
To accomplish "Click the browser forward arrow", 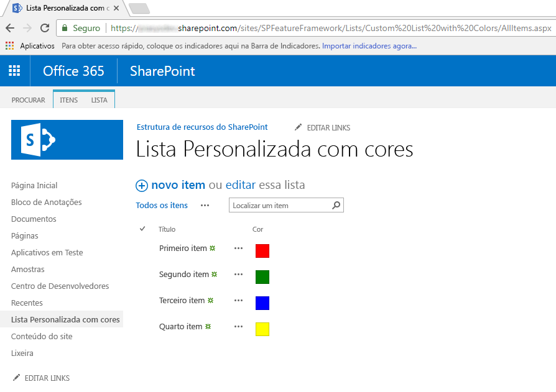I will [27, 28].
